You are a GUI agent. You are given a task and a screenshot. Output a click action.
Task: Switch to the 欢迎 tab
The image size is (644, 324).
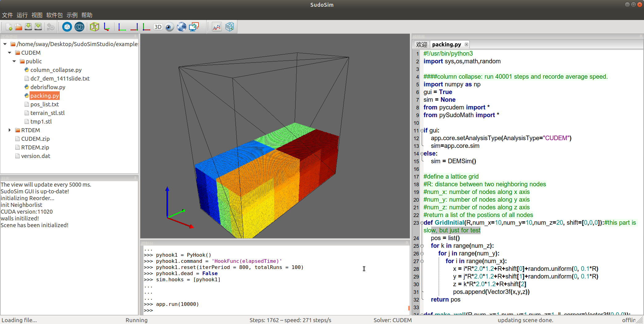[421, 45]
